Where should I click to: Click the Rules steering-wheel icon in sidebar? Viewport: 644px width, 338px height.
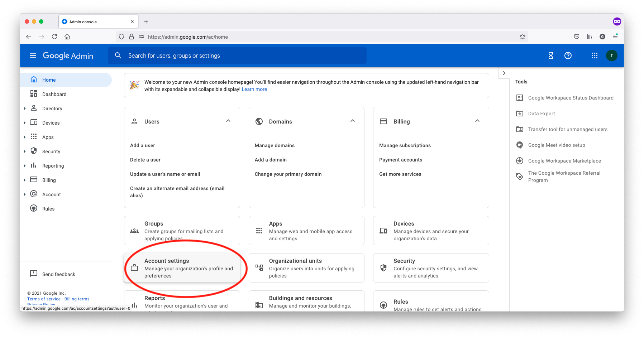[34, 208]
